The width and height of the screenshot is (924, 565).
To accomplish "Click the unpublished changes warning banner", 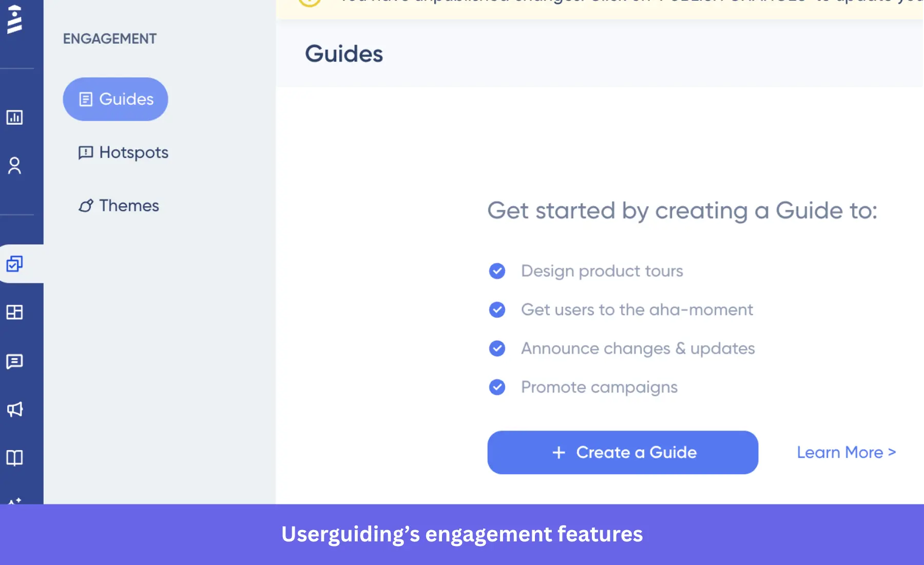I will coord(601,5).
